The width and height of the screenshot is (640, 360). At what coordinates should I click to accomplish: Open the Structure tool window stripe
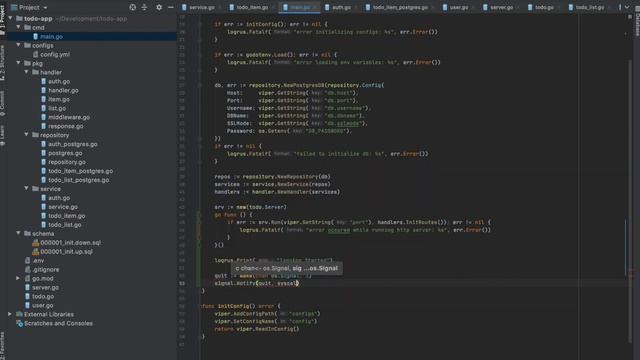tap(3, 62)
